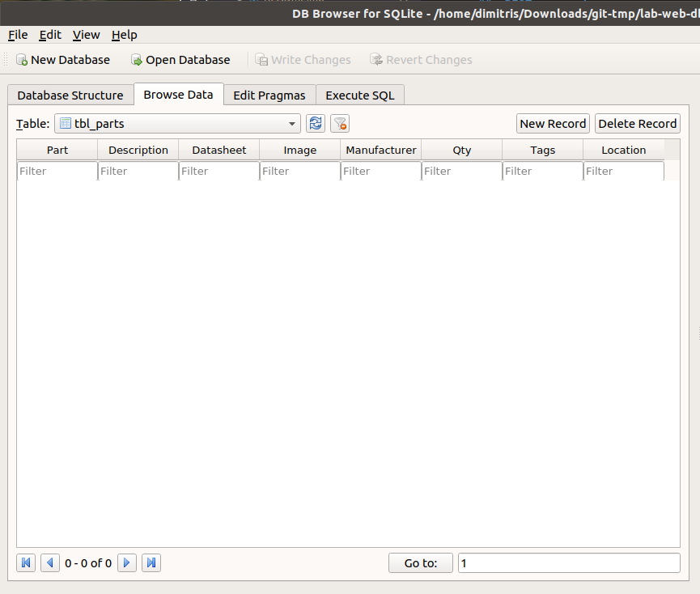The width and height of the screenshot is (700, 594).
Task: Go to next page arrow
Action: [127, 563]
